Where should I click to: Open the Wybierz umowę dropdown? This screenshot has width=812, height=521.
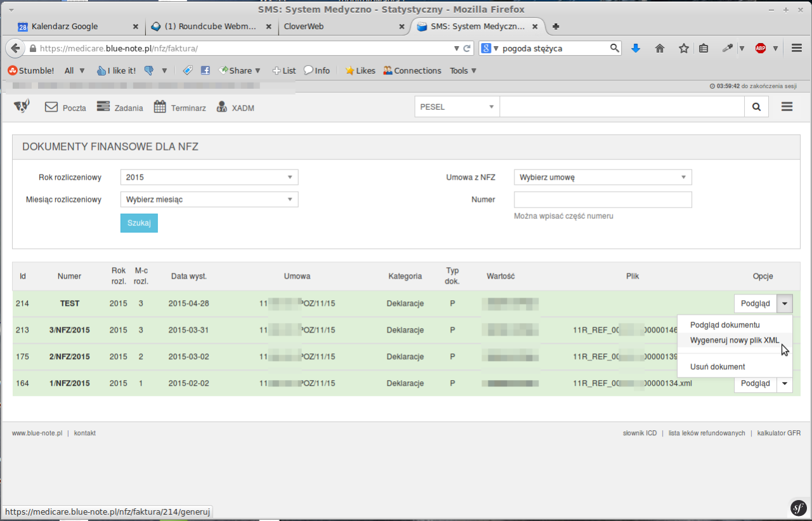(x=602, y=177)
